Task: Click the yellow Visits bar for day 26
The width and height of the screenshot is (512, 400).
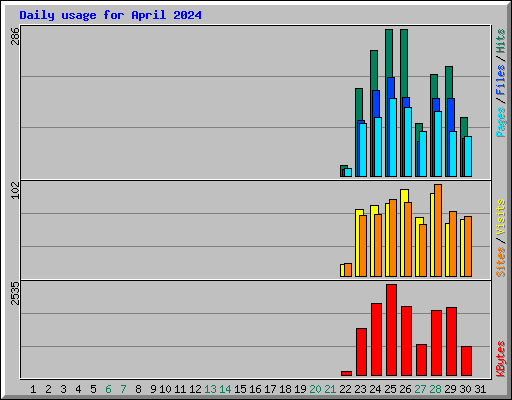Action: (404, 196)
